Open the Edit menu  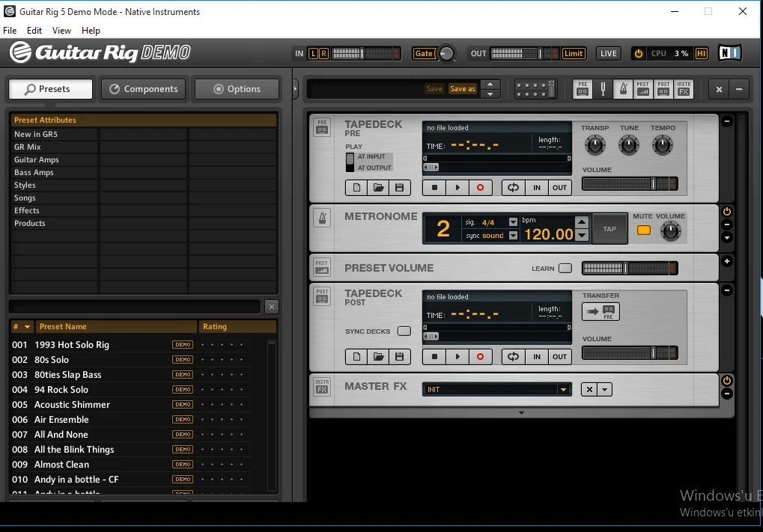click(34, 30)
